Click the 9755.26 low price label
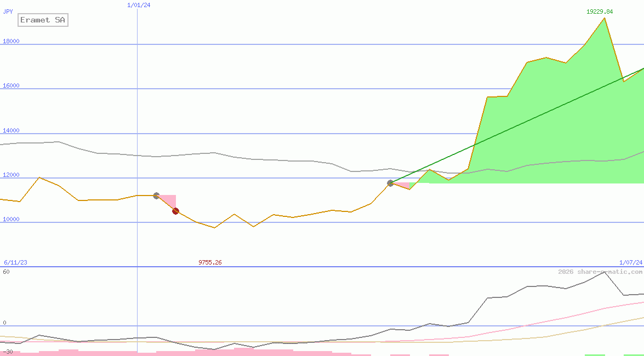This screenshot has height=356, width=644. (x=210, y=262)
